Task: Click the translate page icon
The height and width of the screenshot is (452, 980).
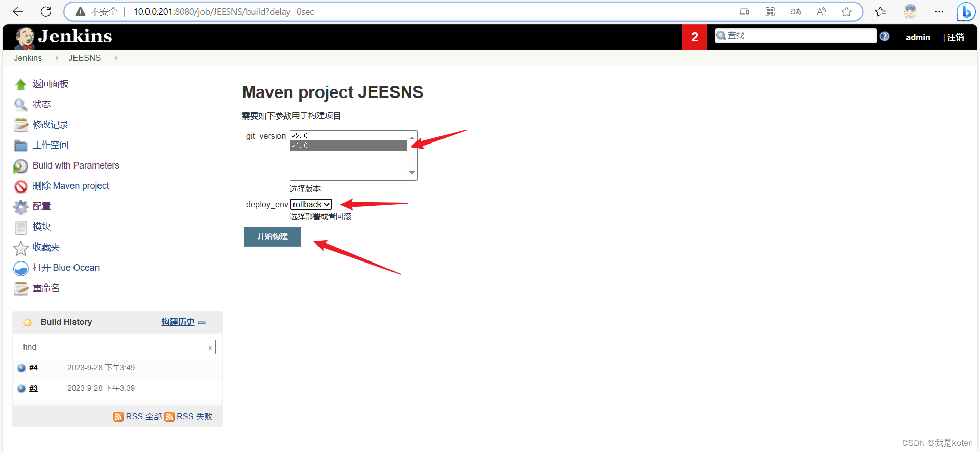Action: (x=796, y=11)
